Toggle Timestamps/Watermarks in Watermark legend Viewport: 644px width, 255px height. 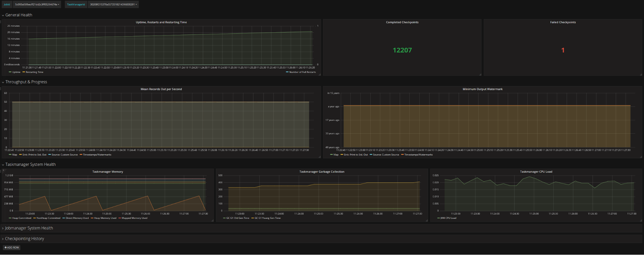(x=418, y=155)
